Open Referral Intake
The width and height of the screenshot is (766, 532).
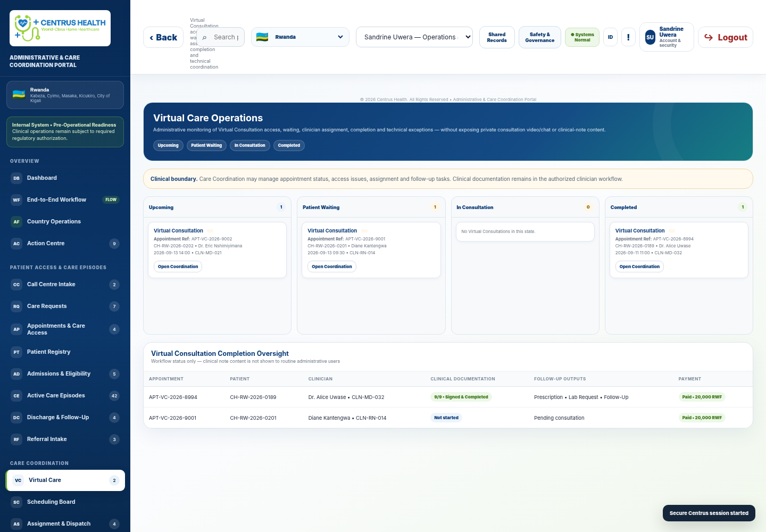65,439
